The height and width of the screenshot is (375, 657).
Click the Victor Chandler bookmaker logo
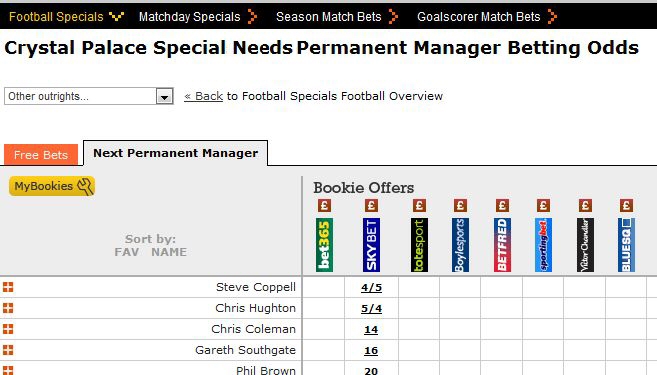[585, 245]
